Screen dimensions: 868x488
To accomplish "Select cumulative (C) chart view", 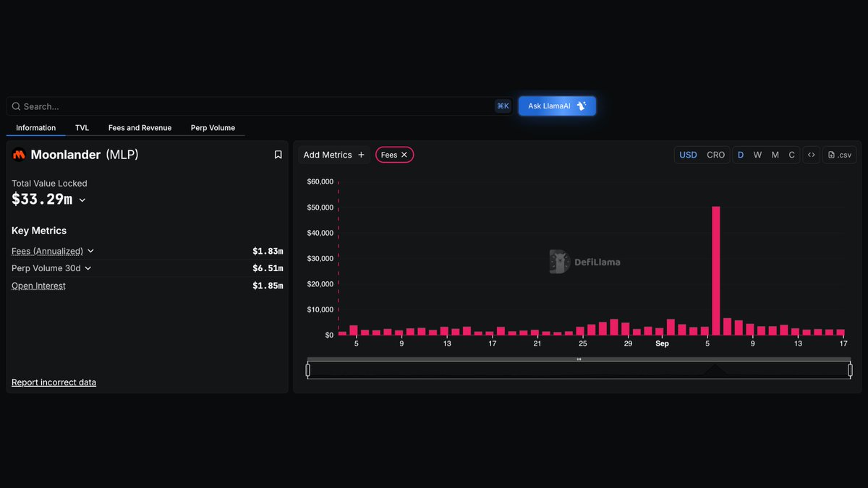I will coord(792,155).
